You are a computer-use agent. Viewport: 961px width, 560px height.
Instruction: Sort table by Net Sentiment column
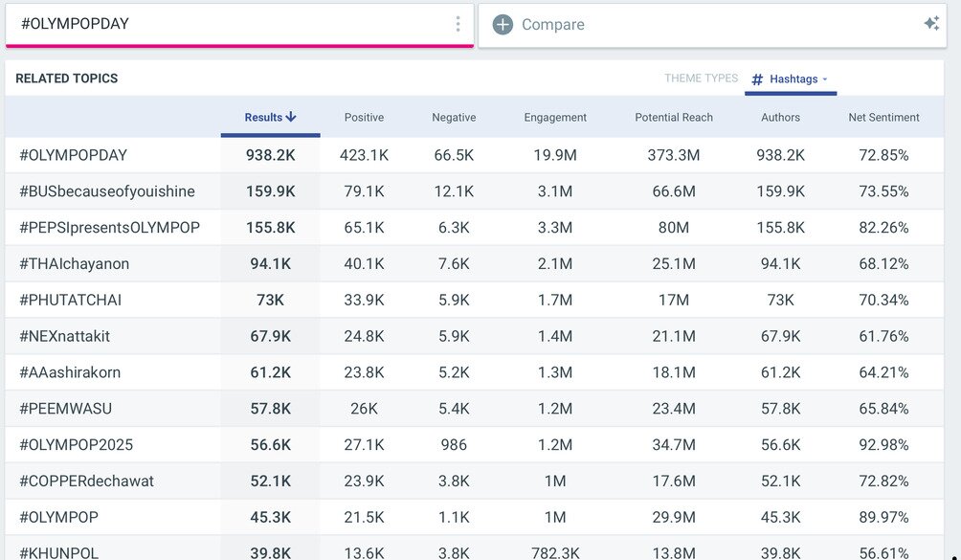coord(883,117)
